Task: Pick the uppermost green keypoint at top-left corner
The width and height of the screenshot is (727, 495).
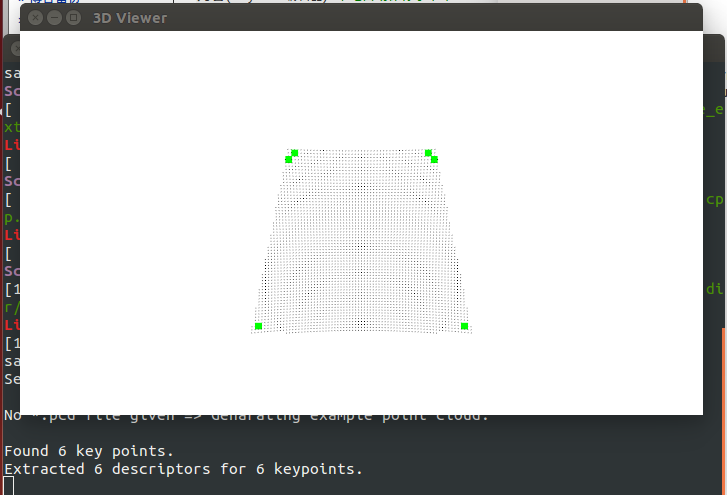Action: click(x=294, y=153)
